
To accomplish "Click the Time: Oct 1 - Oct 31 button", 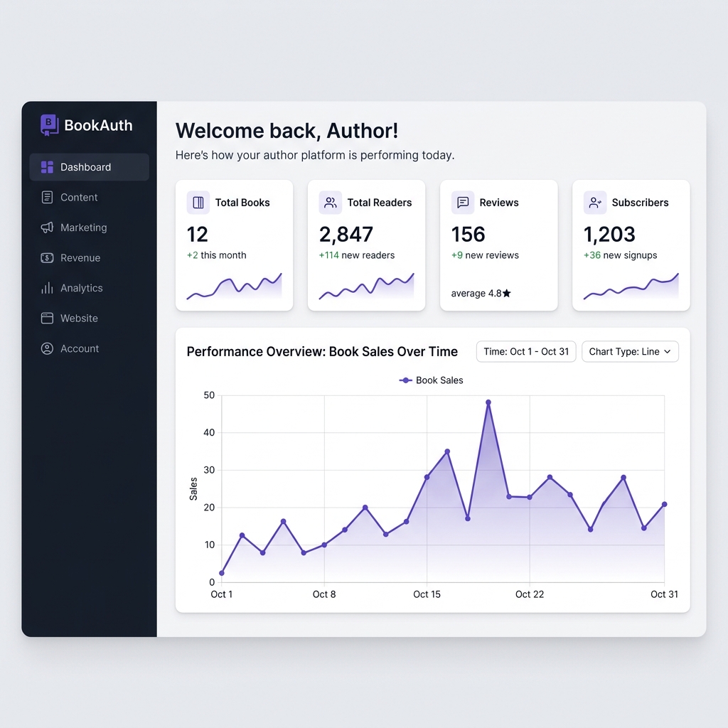I will pyautogui.click(x=526, y=351).
